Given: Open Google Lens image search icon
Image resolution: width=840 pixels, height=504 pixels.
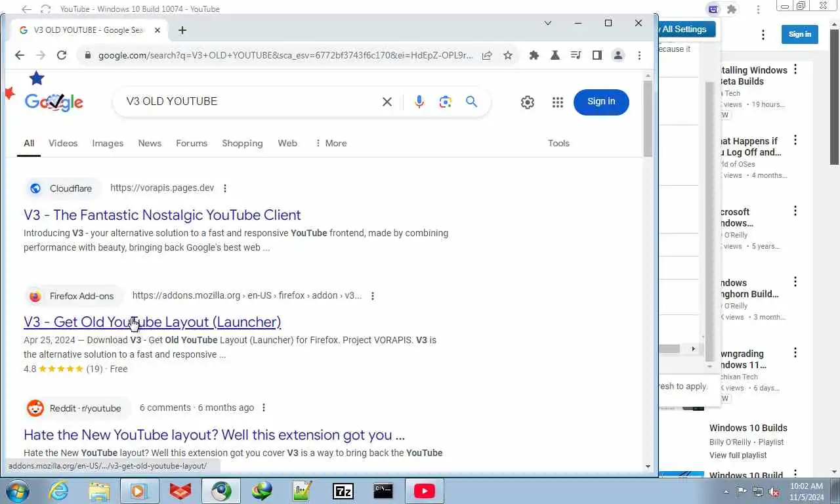Looking at the screenshot, I should tap(446, 102).
